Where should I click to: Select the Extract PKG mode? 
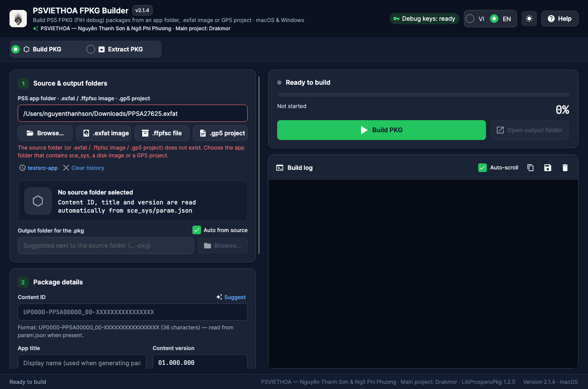coord(115,49)
